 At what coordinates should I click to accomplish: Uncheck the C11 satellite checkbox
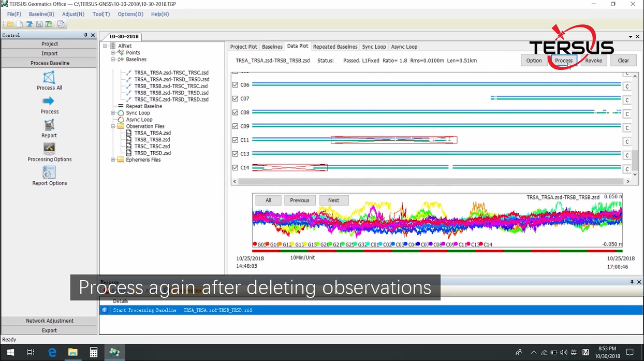[x=236, y=140]
